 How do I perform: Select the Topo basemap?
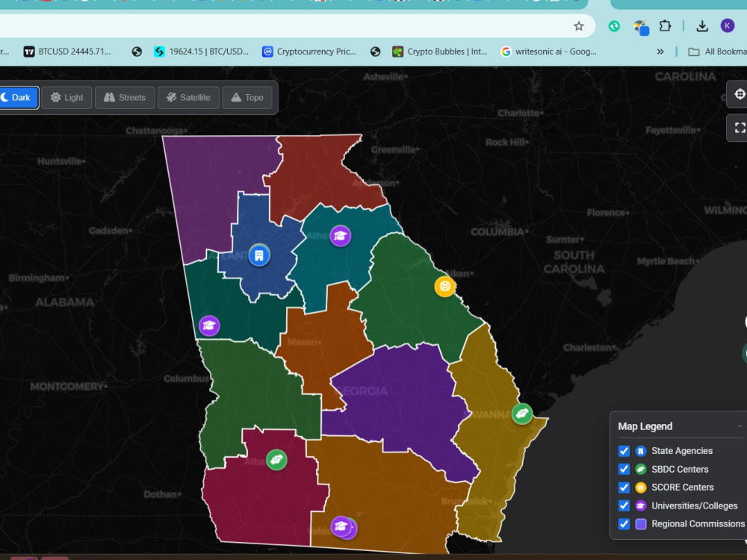pyautogui.click(x=247, y=98)
